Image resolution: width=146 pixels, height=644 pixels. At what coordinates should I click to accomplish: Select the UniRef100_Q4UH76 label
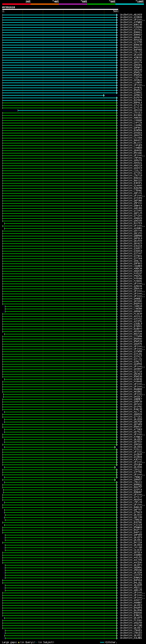pyautogui.click(x=131, y=344)
